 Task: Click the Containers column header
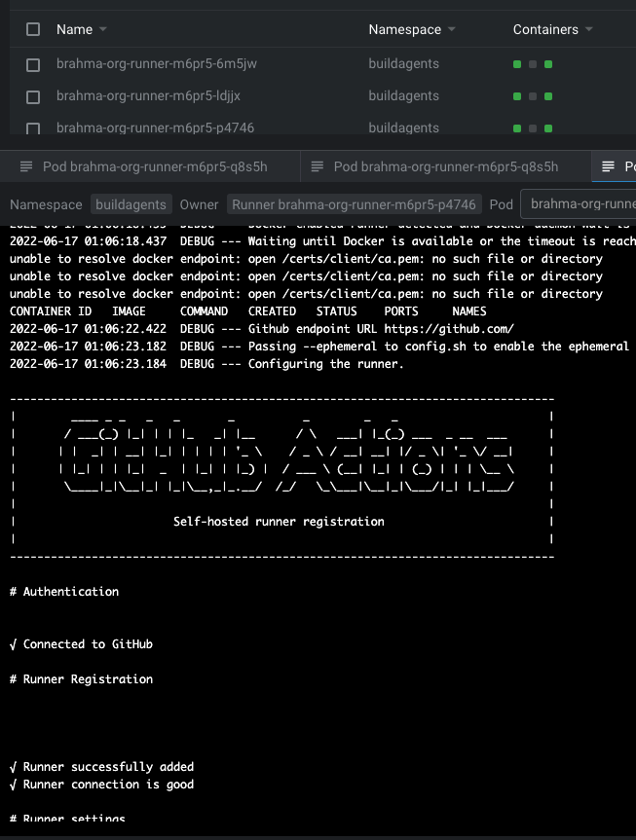tap(545, 29)
